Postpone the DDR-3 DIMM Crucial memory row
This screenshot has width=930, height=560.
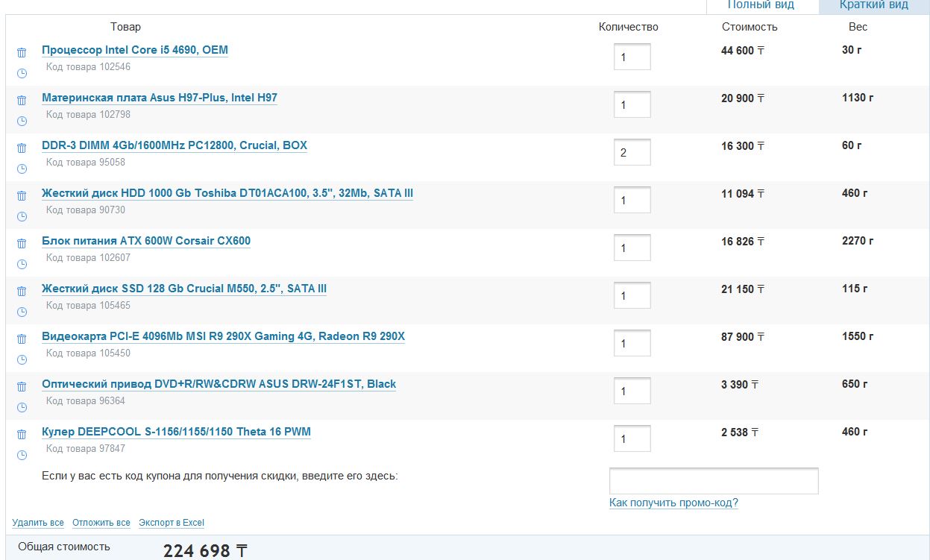coord(22,169)
